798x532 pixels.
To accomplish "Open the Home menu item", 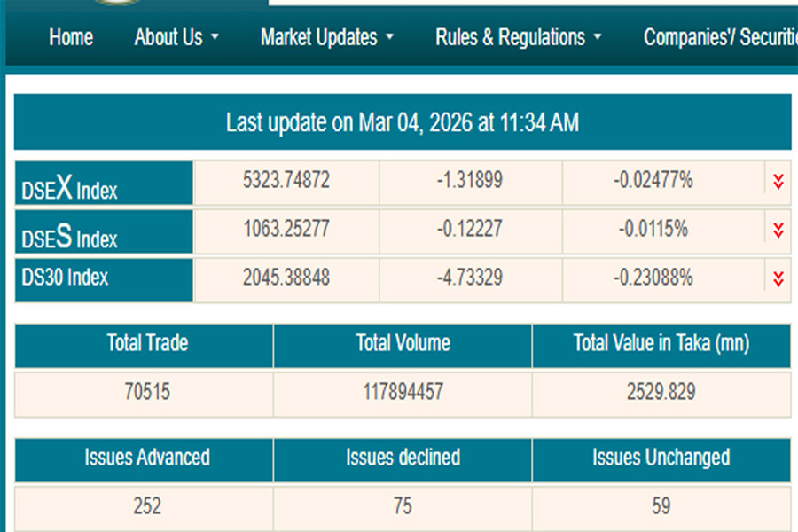I will tap(71, 37).
